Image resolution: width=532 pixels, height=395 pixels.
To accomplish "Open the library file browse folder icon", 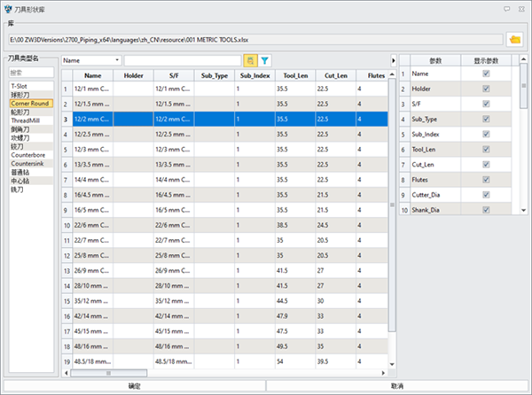I will pyautogui.click(x=513, y=39).
